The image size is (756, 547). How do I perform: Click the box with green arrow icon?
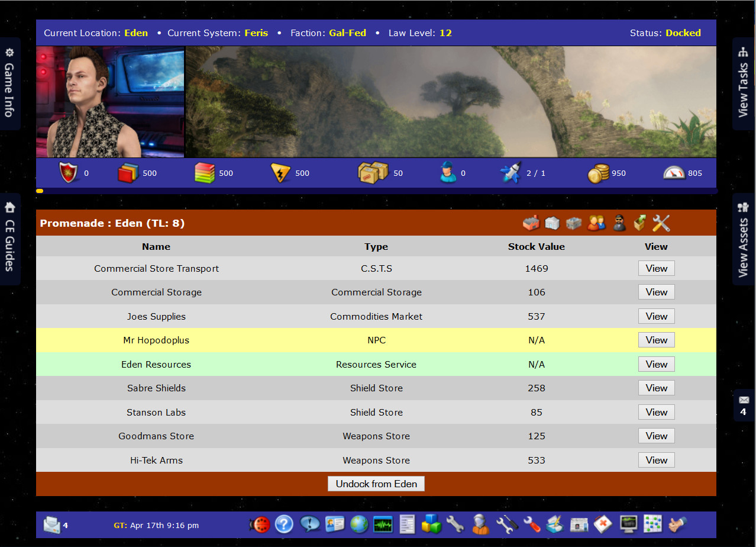point(639,223)
